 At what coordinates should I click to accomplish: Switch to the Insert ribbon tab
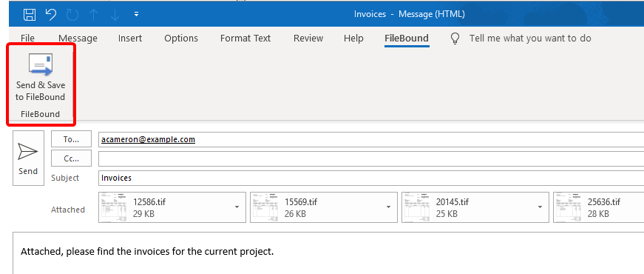click(130, 39)
